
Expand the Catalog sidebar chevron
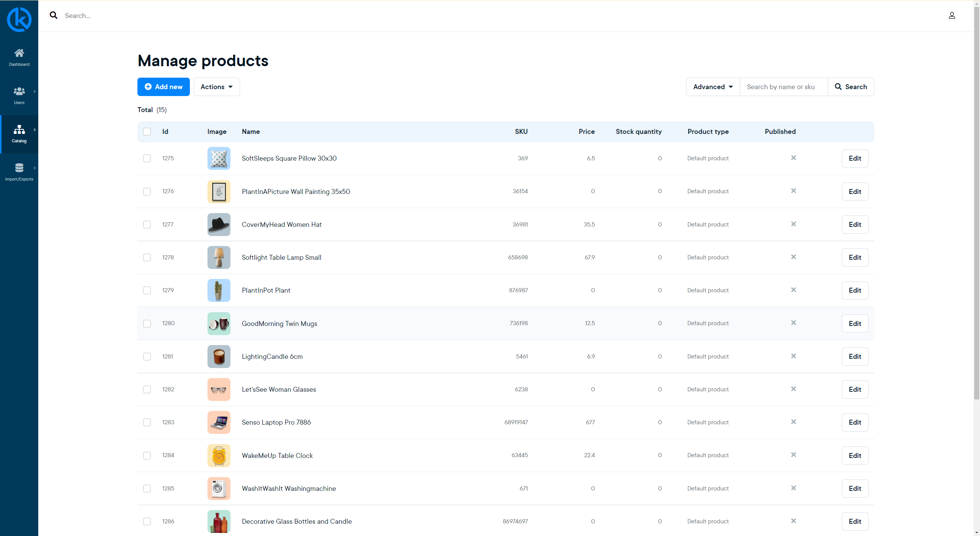click(x=35, y=130)
